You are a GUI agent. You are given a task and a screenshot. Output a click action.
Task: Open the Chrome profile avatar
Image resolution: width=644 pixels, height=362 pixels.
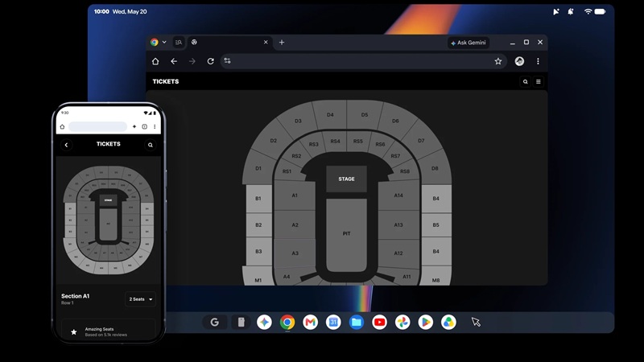click(x=519, y=61)
